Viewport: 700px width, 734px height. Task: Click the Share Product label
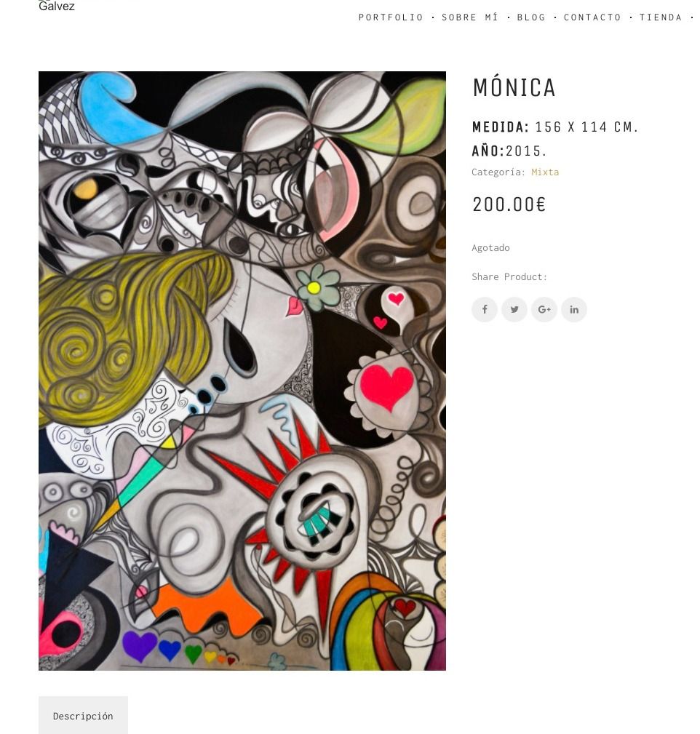[x=509, y=276]
